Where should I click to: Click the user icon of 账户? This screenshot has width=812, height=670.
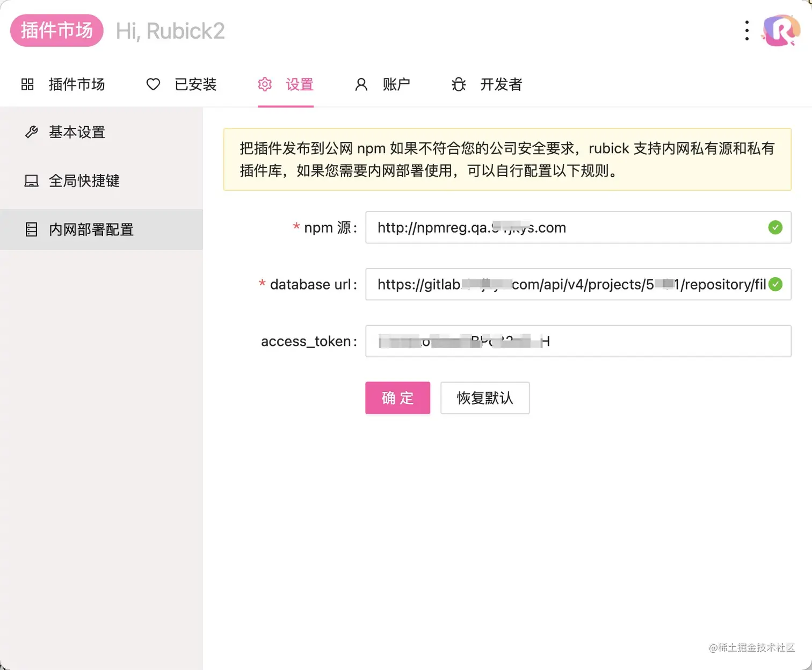point(361,84)
